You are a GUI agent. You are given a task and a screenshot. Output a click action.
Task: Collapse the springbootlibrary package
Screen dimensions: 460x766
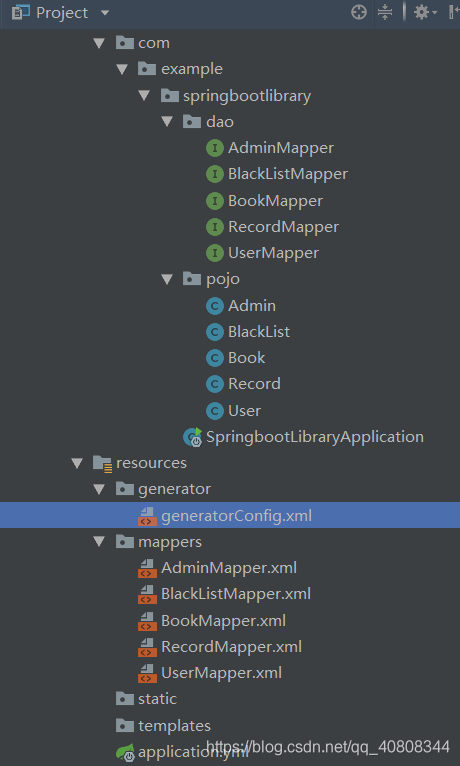145,95
